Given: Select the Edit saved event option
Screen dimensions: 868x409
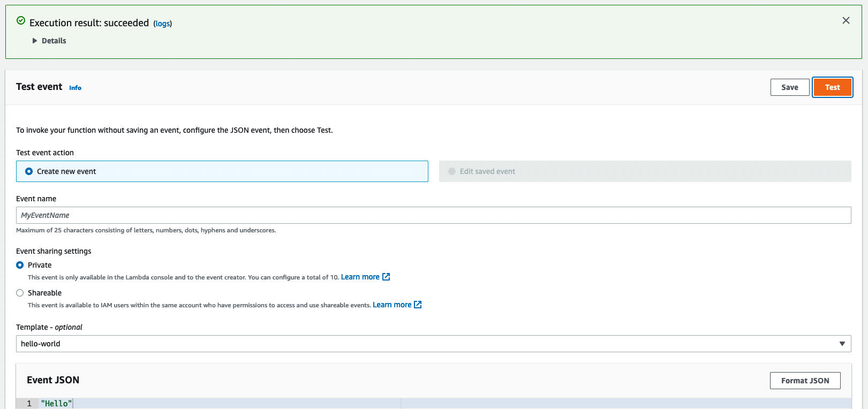Looking at the screenshot, I should (x=645, y=171).
